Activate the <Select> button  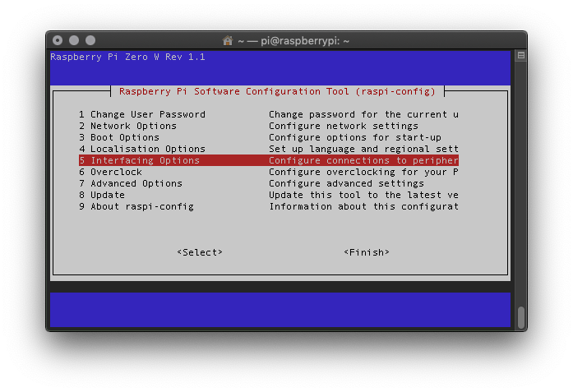coord(200,252)
